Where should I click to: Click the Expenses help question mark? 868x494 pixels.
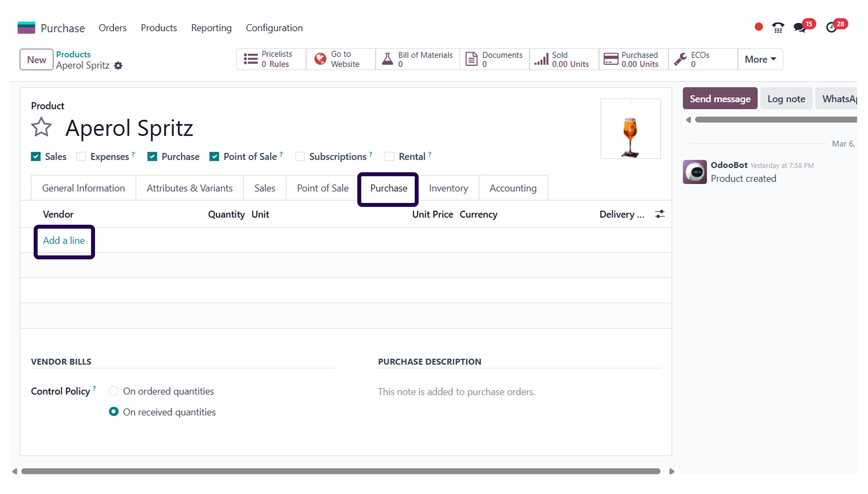click(133, 154)
